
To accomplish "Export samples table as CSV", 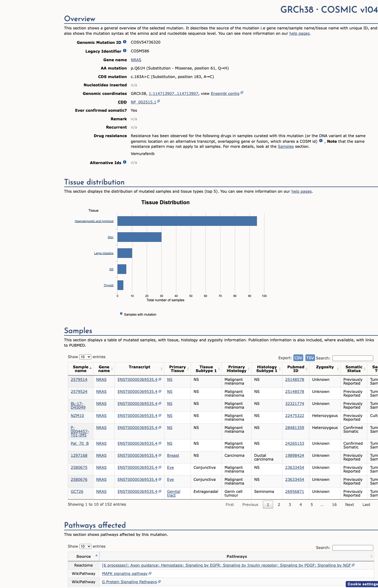I will pyautogui.click(x=298, y=358).
